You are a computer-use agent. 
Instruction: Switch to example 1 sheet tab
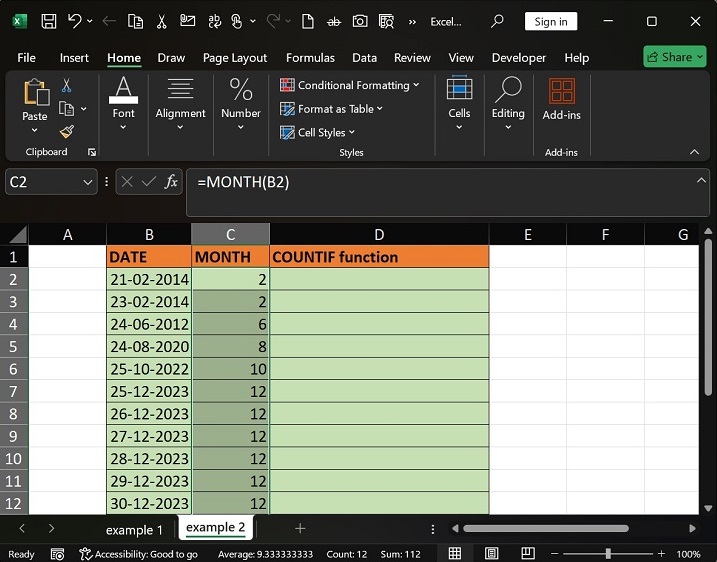133,529
